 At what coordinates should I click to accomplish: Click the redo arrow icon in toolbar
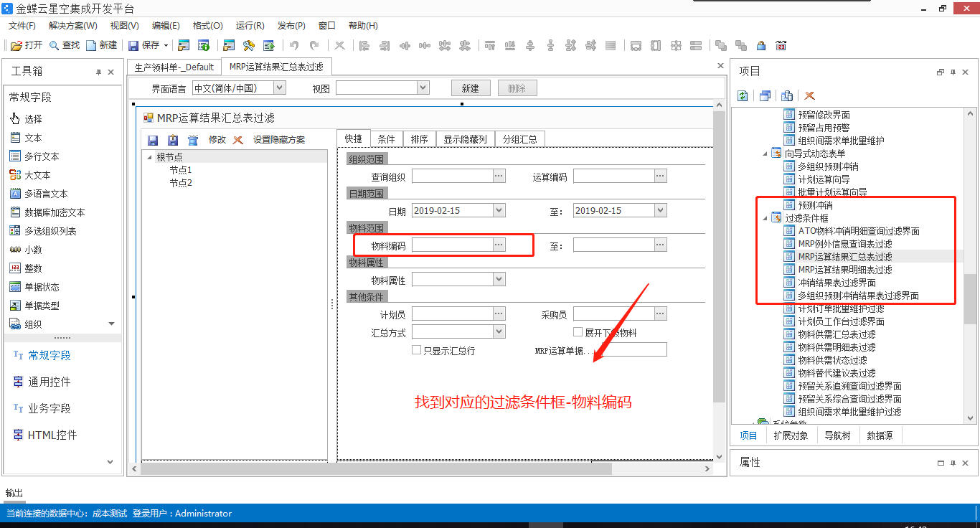click(315, 45)
